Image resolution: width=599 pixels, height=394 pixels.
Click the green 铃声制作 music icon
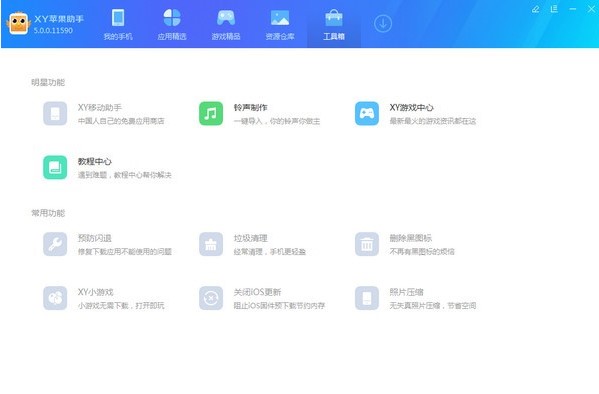pos(211,113)
